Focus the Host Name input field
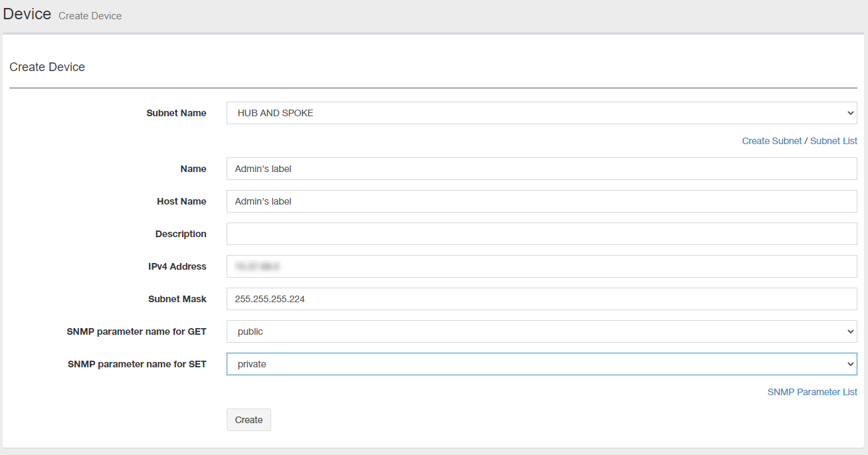The image size is (868, 455). (541, 201)
